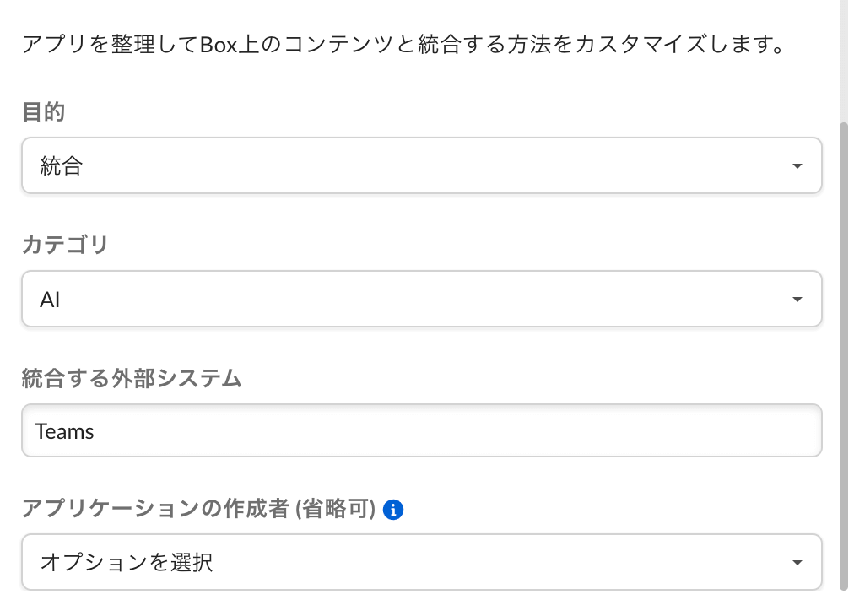Click scrollbar track above the thumb
The image size is (854, 616).
tap(844, 59)
